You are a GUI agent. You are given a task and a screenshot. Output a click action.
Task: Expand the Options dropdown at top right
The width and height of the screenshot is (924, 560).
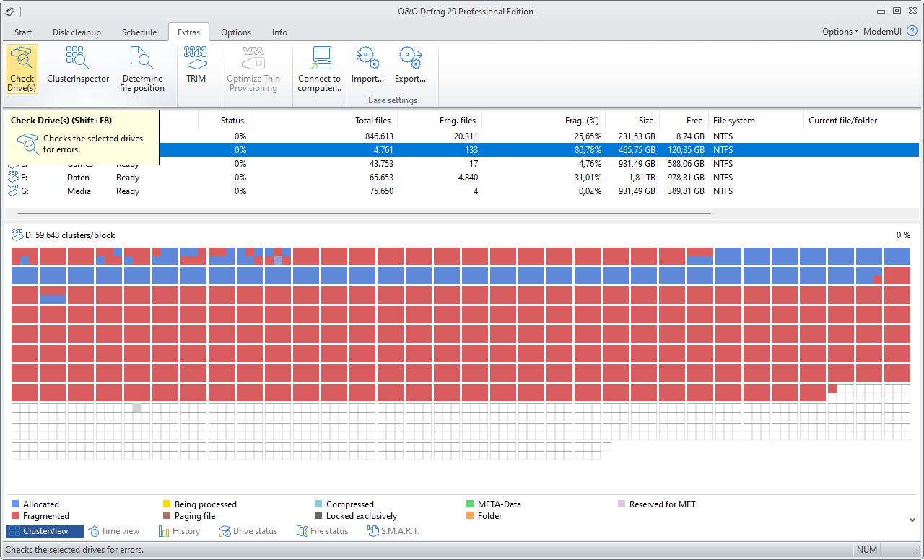[x=840, y=31]
